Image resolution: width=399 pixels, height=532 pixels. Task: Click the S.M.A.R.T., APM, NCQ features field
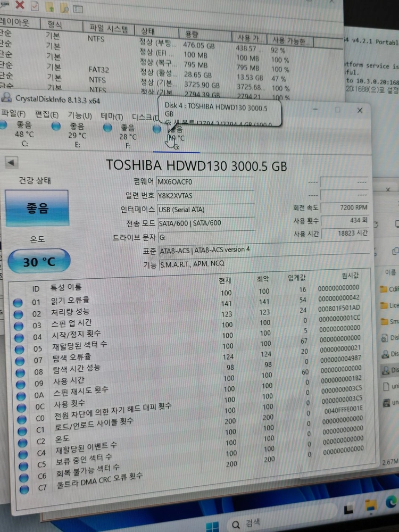(x=264, y=264)
